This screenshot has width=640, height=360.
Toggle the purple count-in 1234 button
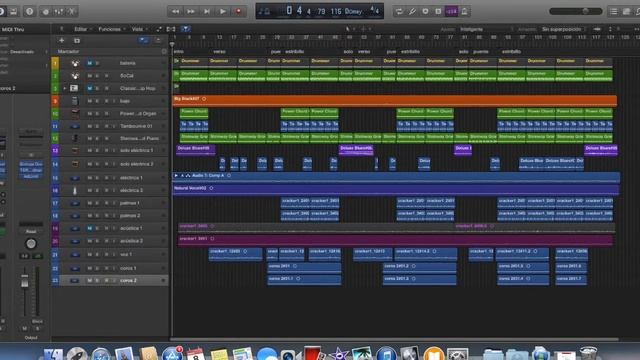(451, 11)
